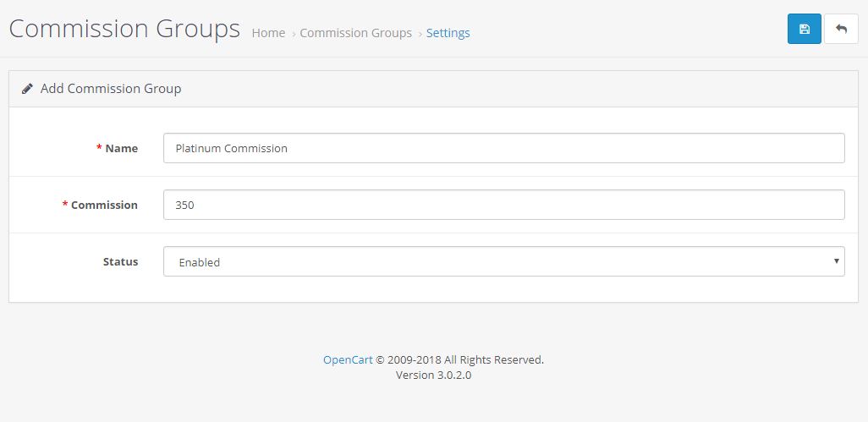Click the pencil icon beside Add Commission Group
This screenshot has width=868, height=422.
coord(26,89)
